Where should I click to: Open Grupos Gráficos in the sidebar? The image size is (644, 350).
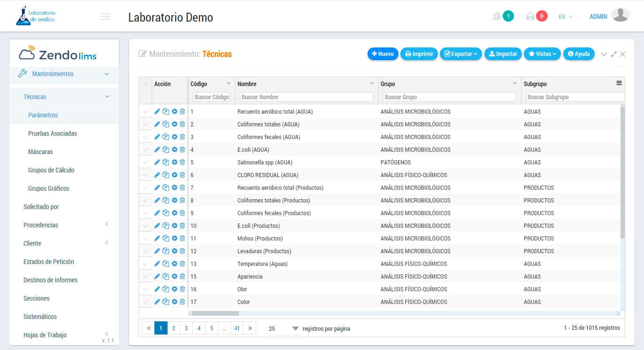[x=49, y=188]
